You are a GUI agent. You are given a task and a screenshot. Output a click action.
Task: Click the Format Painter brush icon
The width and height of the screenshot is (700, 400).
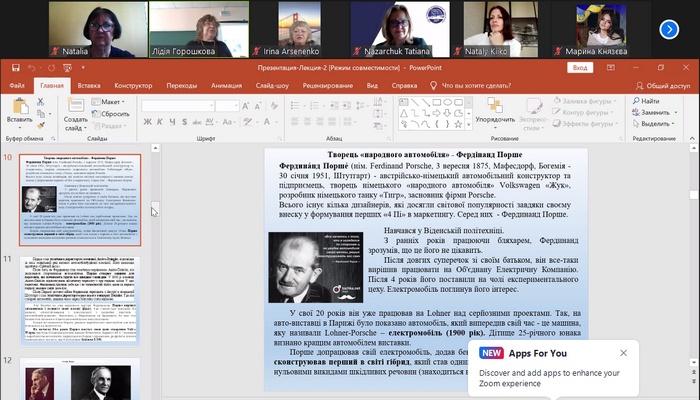pyautogui.click(x=41, y=125)
